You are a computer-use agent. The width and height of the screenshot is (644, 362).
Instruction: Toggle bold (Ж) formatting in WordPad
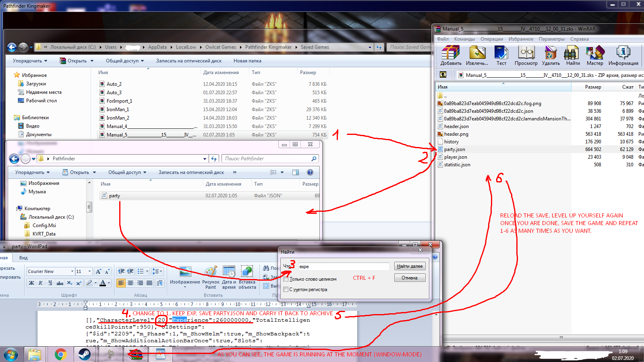pyautogui.click(x=31, y=283)
